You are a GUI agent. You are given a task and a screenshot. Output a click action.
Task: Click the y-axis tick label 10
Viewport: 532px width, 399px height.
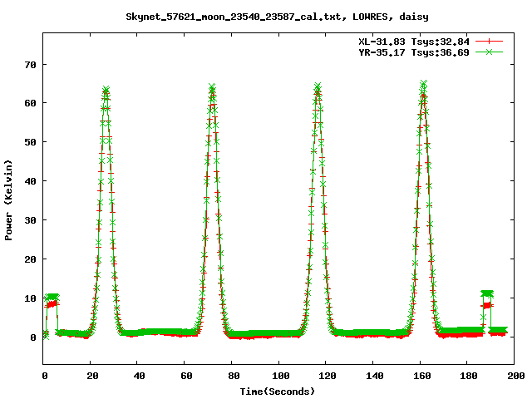tap(30, 298)
